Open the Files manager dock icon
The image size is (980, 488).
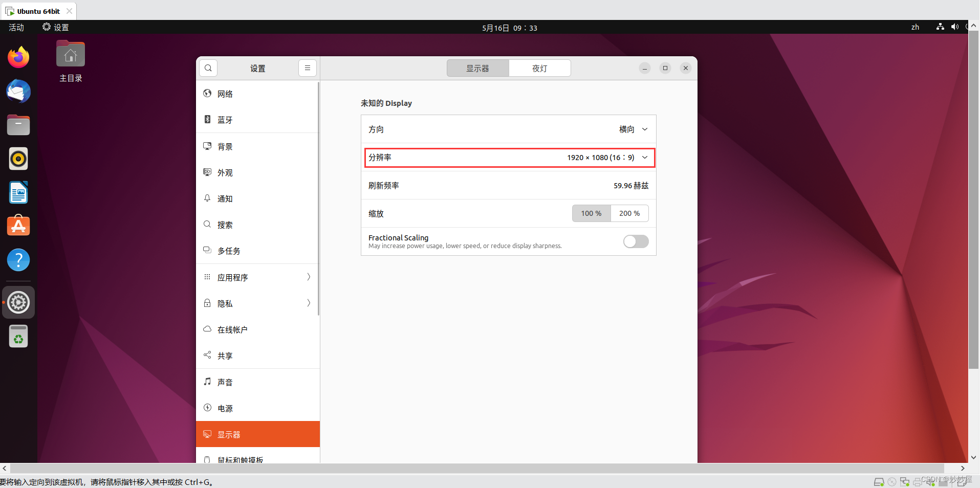pos(18,125)
